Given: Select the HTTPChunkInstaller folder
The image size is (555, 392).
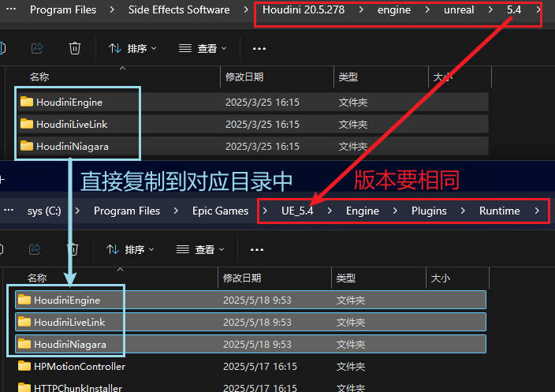Looking at the screenshot, I should 78,387.
